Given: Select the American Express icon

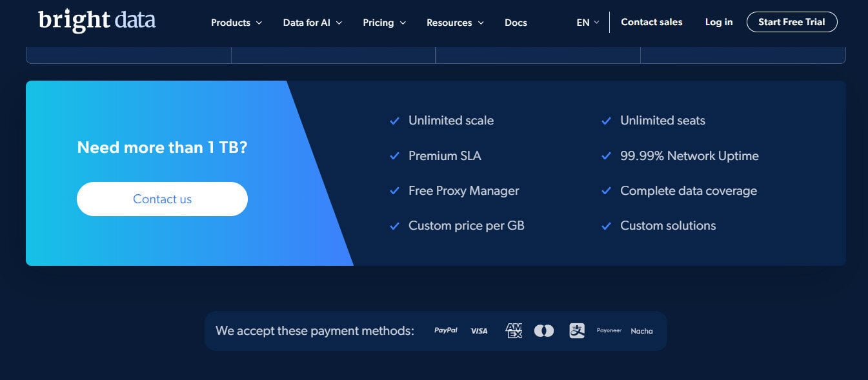Looking at the screenshot, I should point(514,331).
